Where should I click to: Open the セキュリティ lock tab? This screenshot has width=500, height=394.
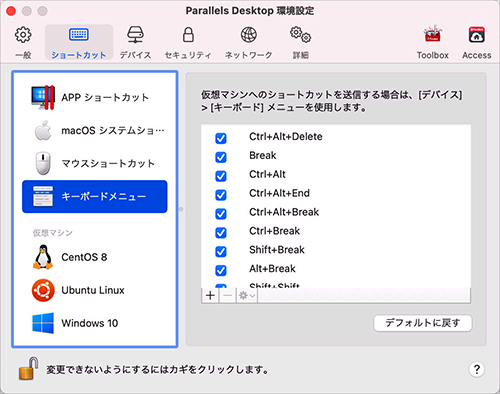(x=188, y=43)
